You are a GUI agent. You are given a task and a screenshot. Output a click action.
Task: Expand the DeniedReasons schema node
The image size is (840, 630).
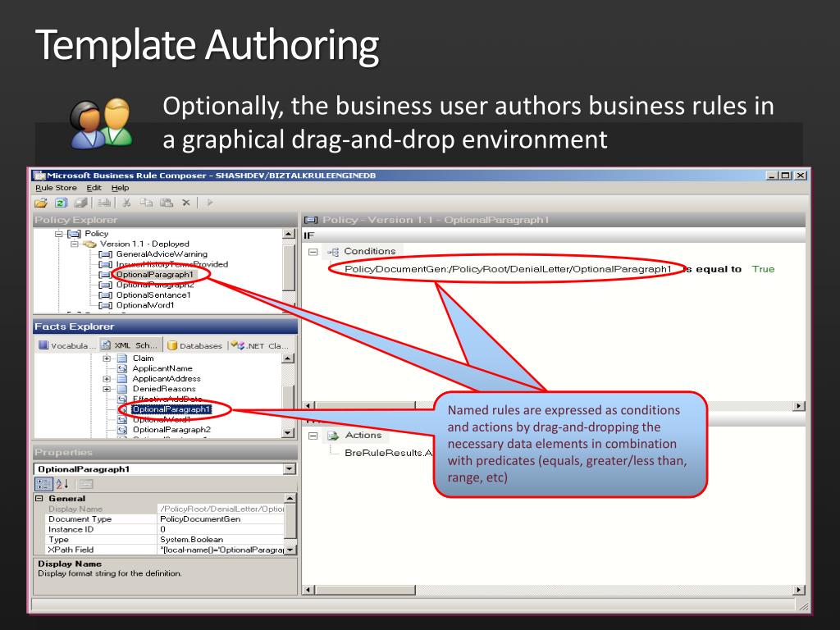tap(107, 389)
